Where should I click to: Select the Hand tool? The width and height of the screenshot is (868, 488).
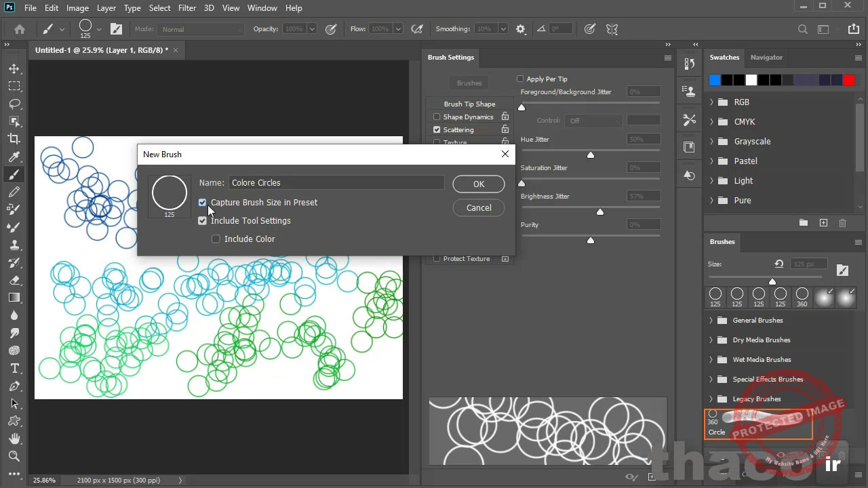[x=14, y=439]
